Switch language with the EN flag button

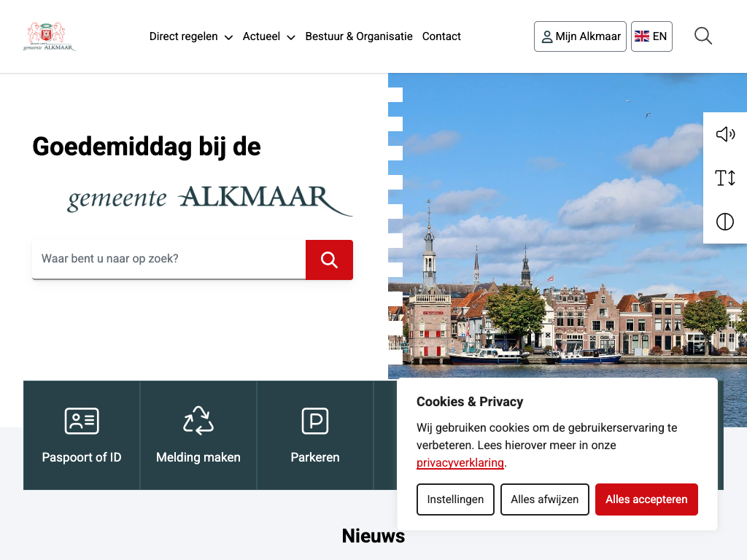(x=651, y=36)
